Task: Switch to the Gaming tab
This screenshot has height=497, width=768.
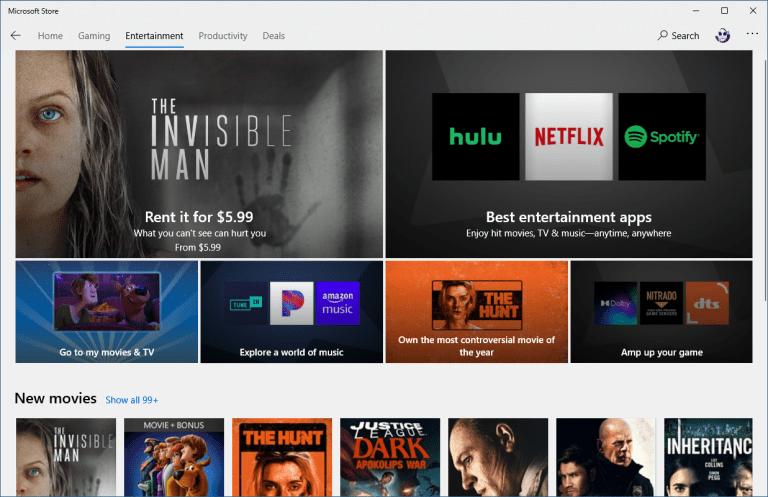Action: pyautogui.click(x=94, y=36)
